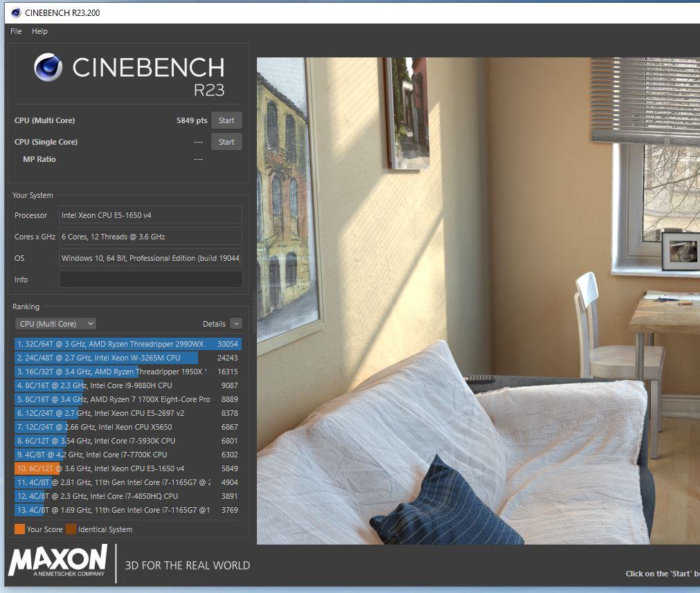Select the Intel Core i7-5930K ranking row

point(128,441)
